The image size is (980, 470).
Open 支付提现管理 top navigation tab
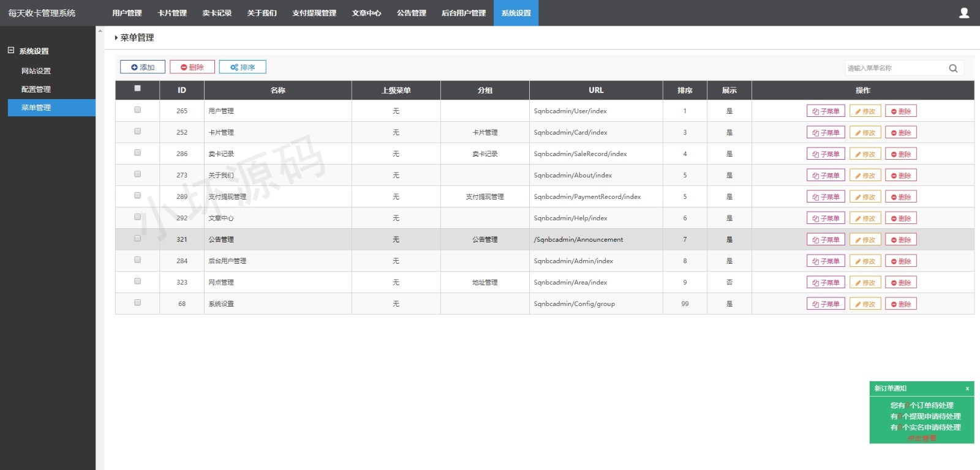coord(314,13)
